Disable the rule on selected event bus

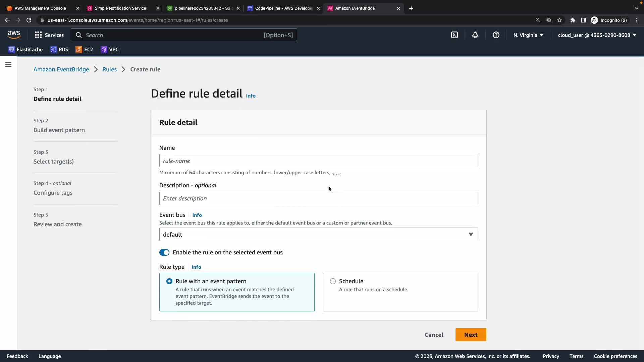coord(164,252)
